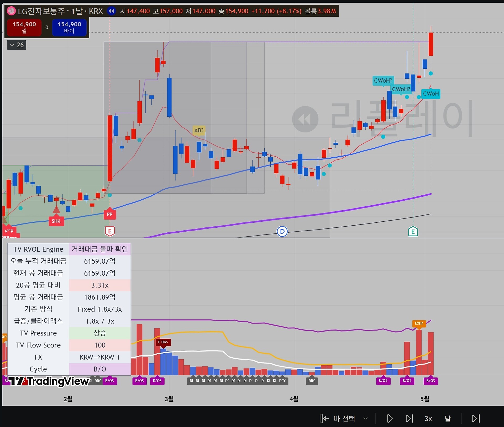
Task: Click the 1861.89억 average value cell
Action: click(100, 297)
